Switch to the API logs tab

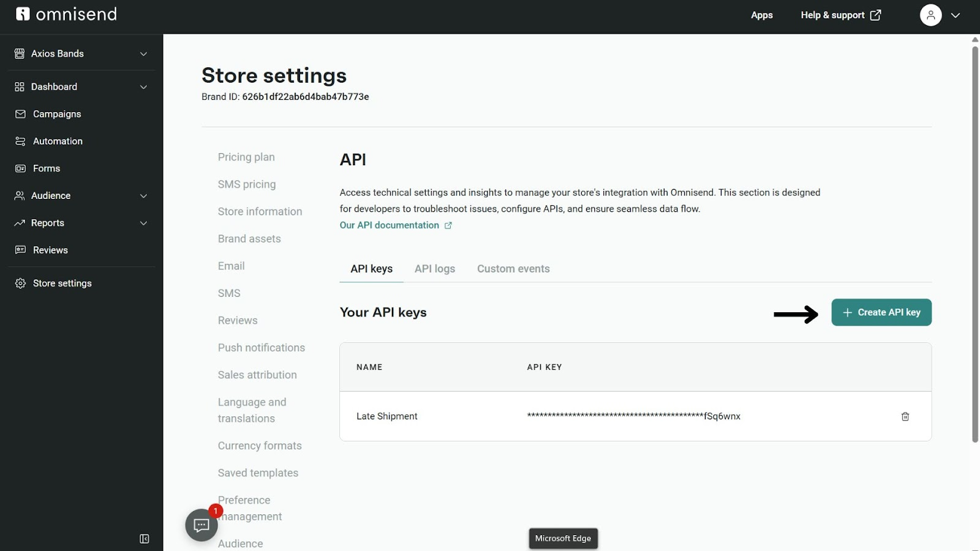coord(435,269)
